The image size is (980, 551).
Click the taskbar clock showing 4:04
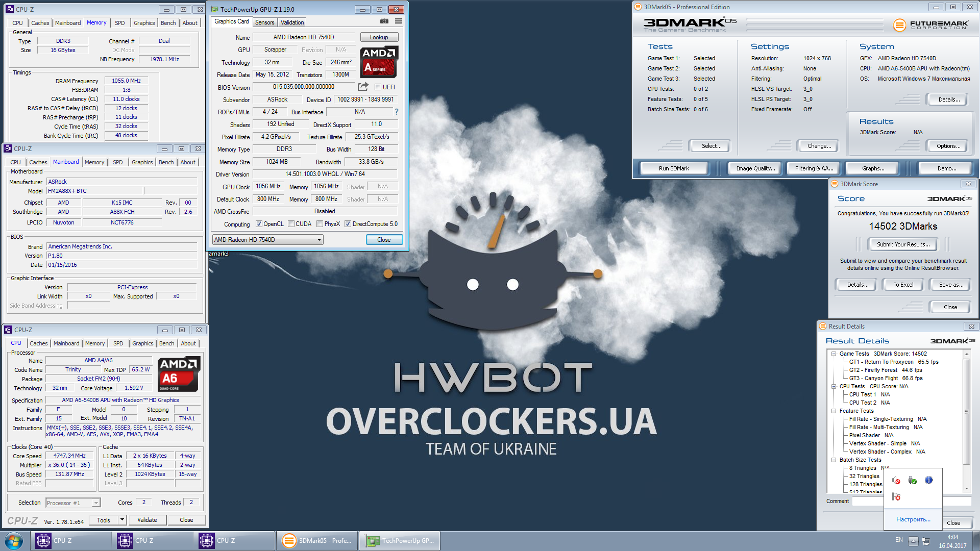pos(952,541)
